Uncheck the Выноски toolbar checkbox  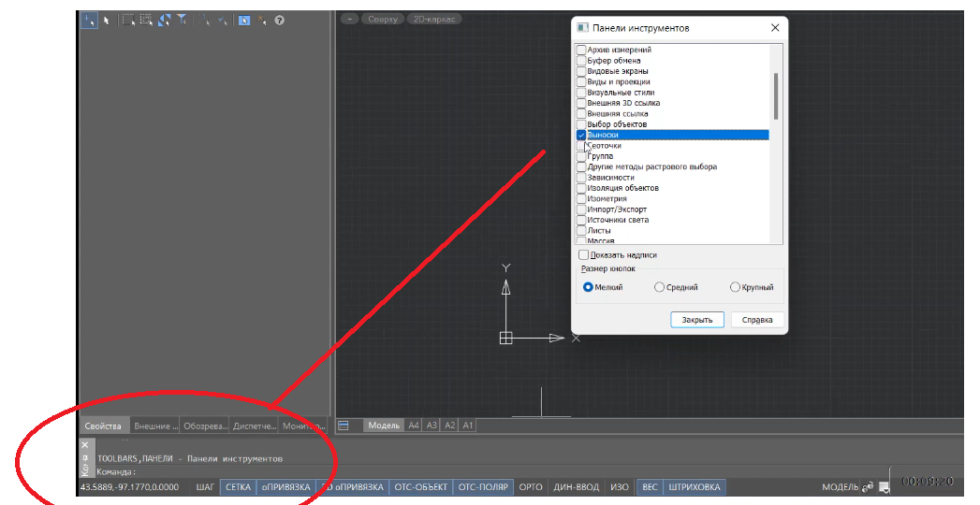581,135
